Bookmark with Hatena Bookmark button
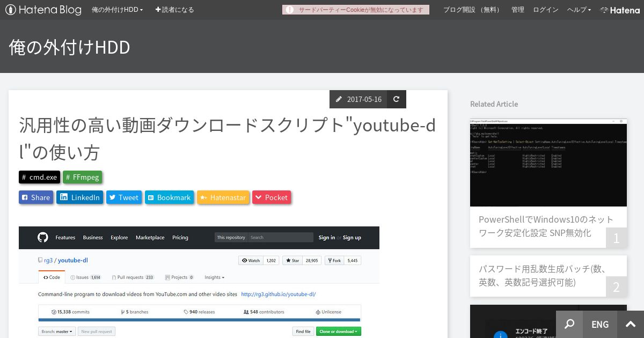The image size is (644, 338). coord(169,197)
